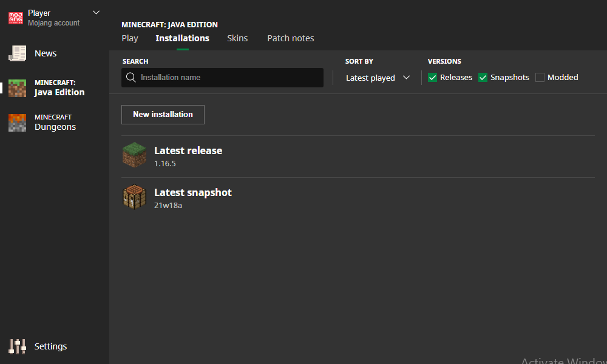Uncheck the Releases checkbox

433,78
